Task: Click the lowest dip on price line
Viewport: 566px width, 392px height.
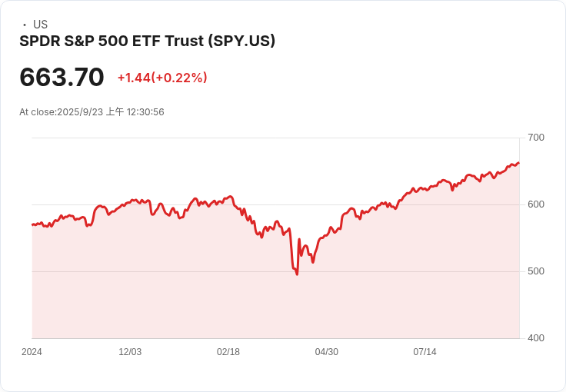Action: point(297,274)
